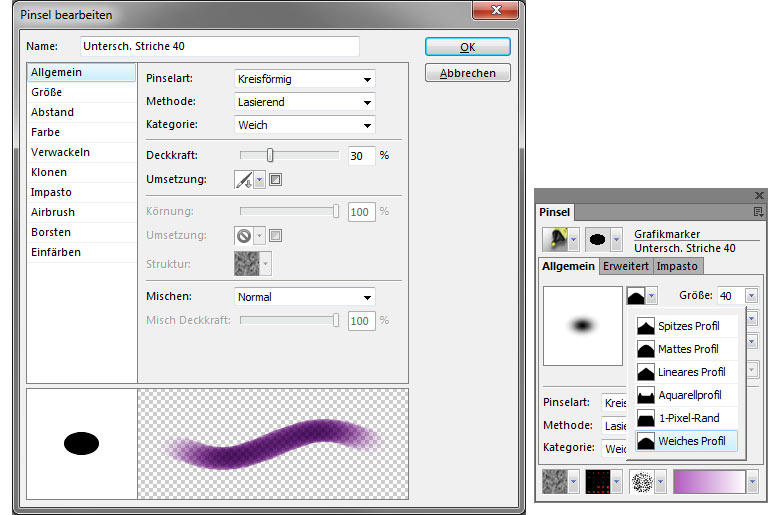Screen dimensions: 780x515
Task: Select Borsten in the category list
Action: 81,232
